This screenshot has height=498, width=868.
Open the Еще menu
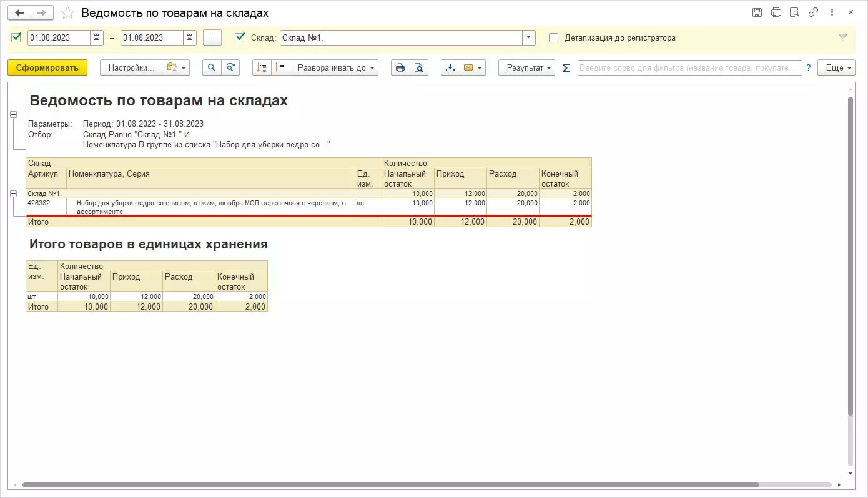click(837, 67)
